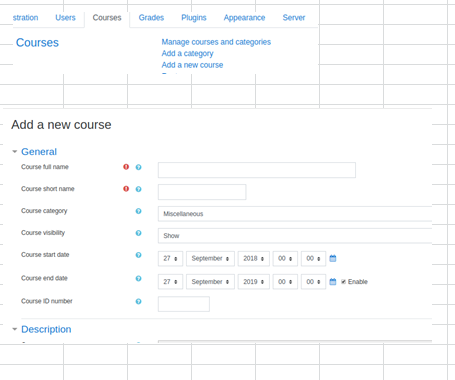The width and height of the screenshot is (455, 380).
Task: Open start date minute dropdown
Action: pos(313,258)
